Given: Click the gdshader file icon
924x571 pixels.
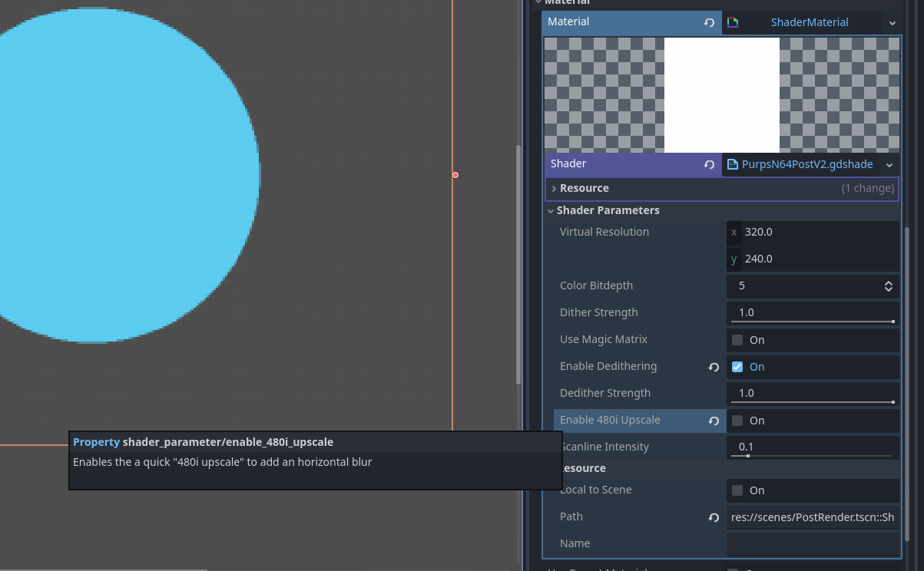Looking at the screenshot, I should coord(733,164).
